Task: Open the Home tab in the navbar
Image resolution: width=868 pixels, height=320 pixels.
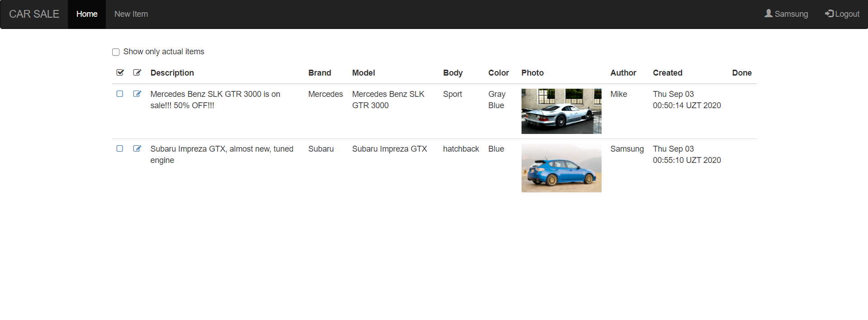Action: (x=87, y=14)
